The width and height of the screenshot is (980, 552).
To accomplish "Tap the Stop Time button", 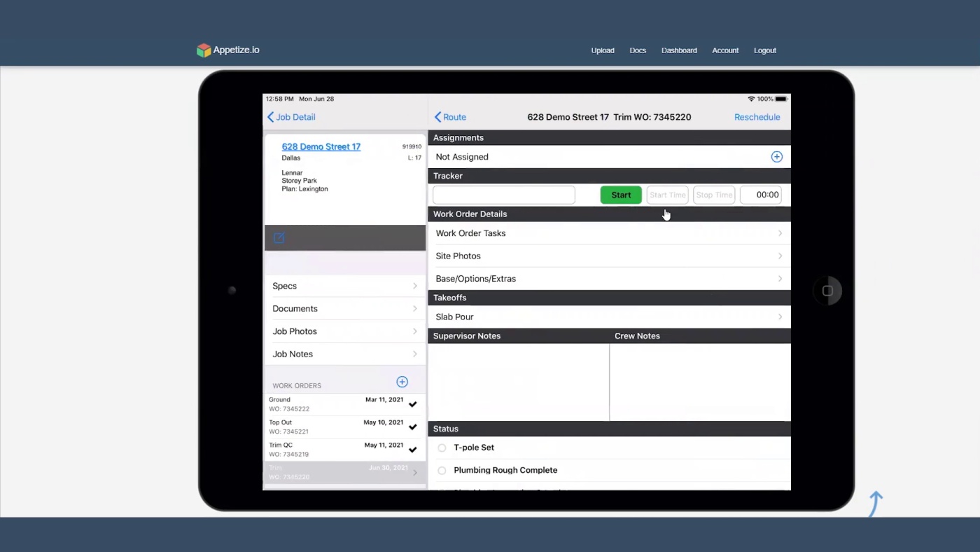I will click(x=714, y=195).
